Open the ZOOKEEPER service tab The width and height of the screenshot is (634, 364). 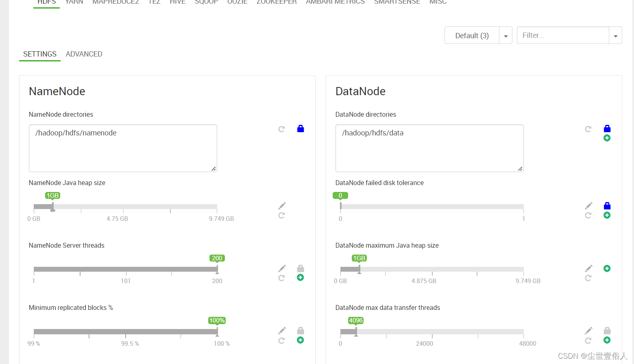[277, 2]
